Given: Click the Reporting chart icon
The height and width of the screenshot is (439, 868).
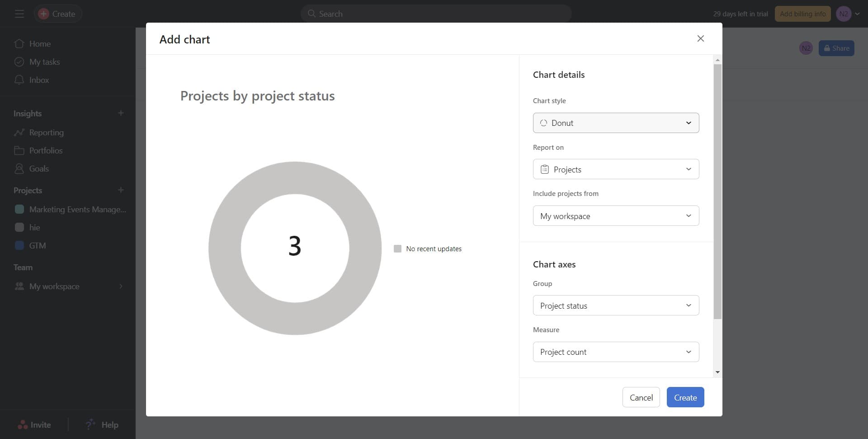Looking at the screenshot, I should pos(19,133).
